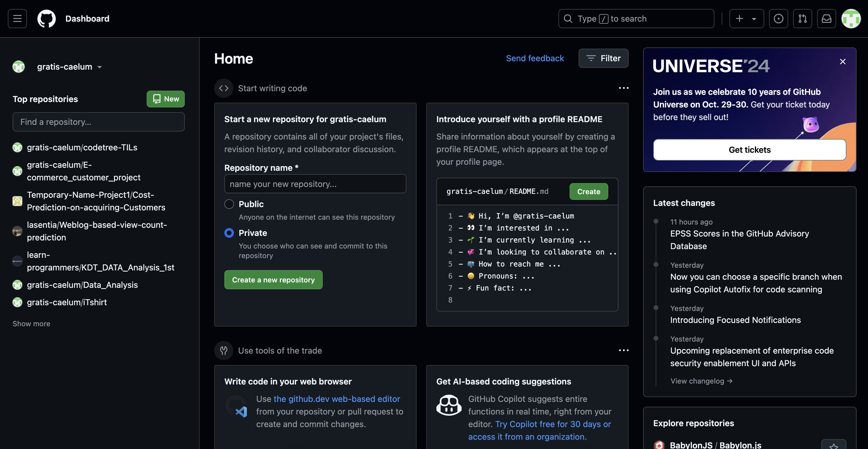Open the Issues icon in header

[778, 19]
